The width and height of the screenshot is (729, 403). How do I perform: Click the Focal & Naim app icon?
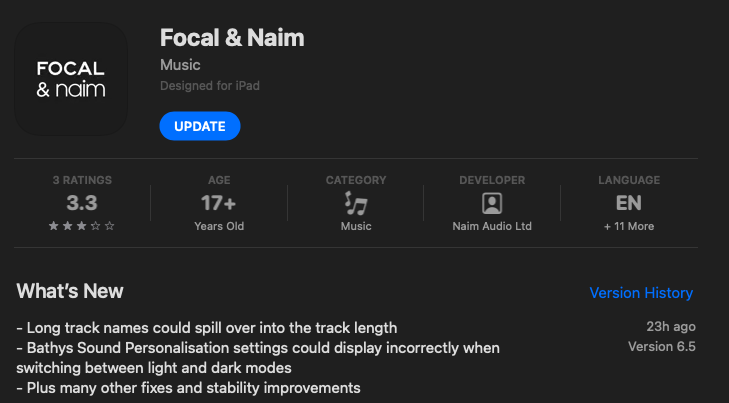(71, 79)
